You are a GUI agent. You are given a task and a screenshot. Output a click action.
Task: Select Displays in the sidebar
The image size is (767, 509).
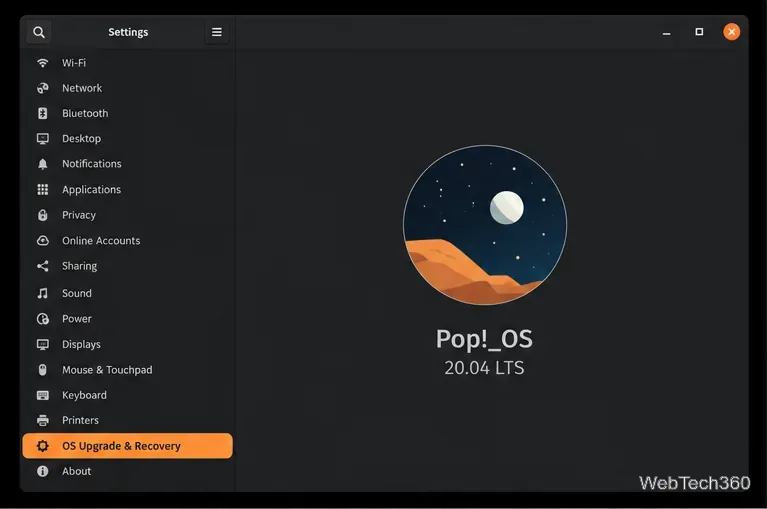127,344
